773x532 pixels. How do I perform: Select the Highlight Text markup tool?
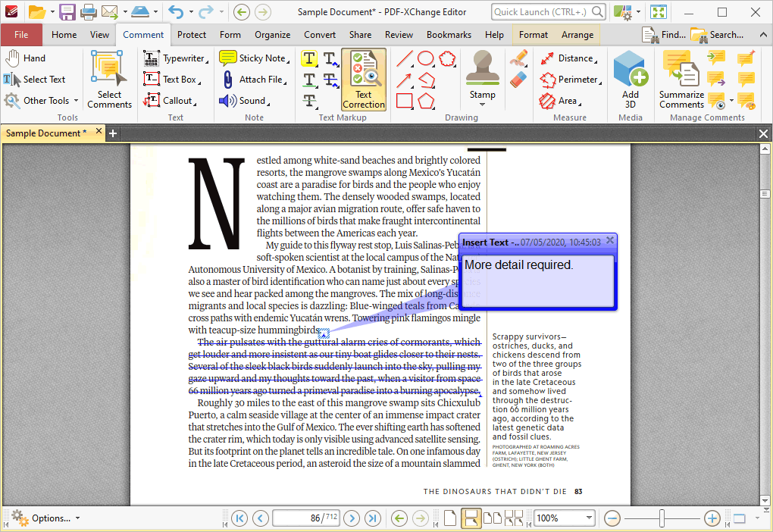click(309, 58)
